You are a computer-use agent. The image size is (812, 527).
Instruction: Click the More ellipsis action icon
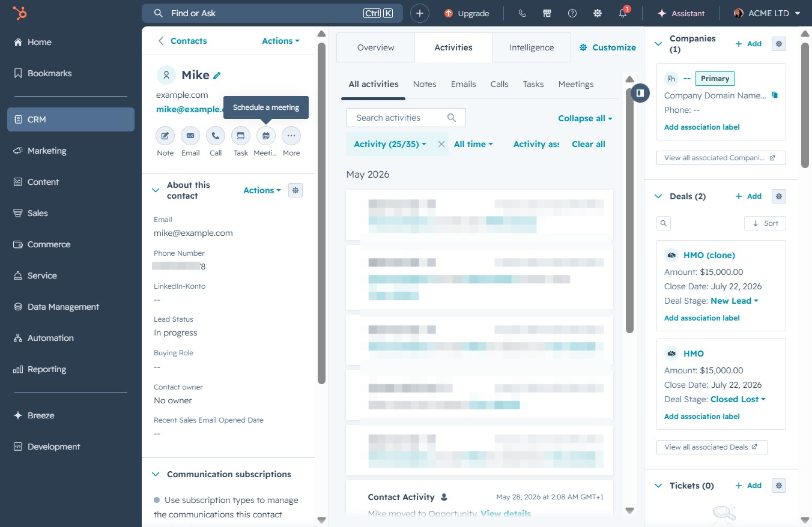(x=291, y=136)
